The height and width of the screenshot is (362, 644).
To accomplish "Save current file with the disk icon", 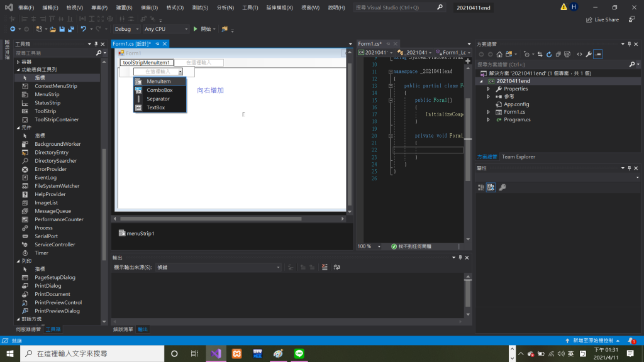I will pyautogui.click(x=62, y=29).
